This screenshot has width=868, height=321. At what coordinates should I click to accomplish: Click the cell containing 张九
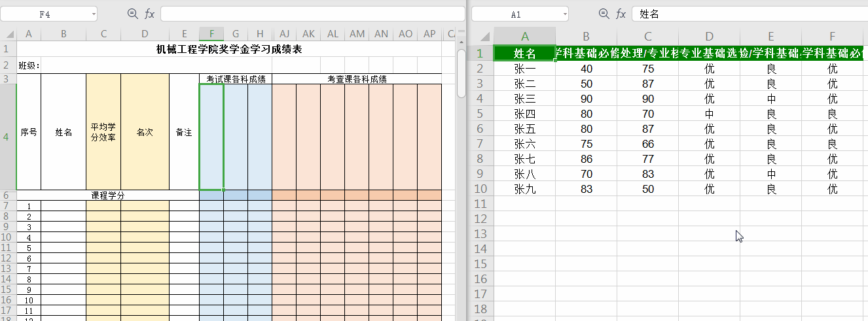click(525, 189)
